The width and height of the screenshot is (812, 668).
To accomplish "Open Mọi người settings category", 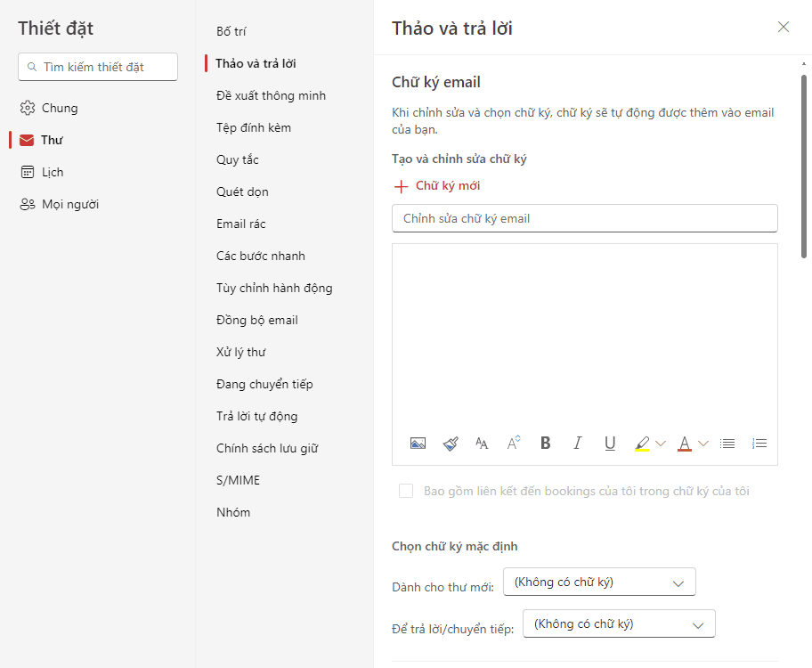I will pyautogui.click(x=70, y=204).
